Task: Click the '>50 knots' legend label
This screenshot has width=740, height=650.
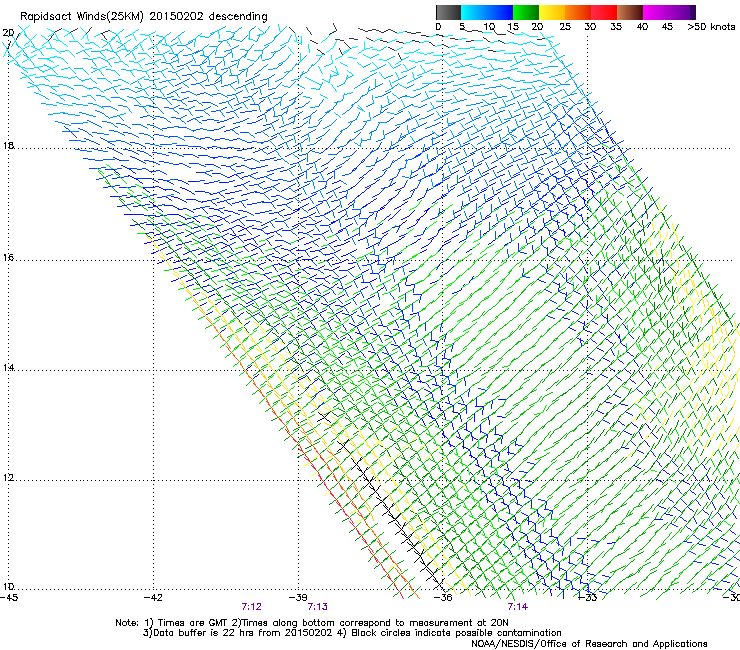Action: pyautogui.click(x=711, y=27)
